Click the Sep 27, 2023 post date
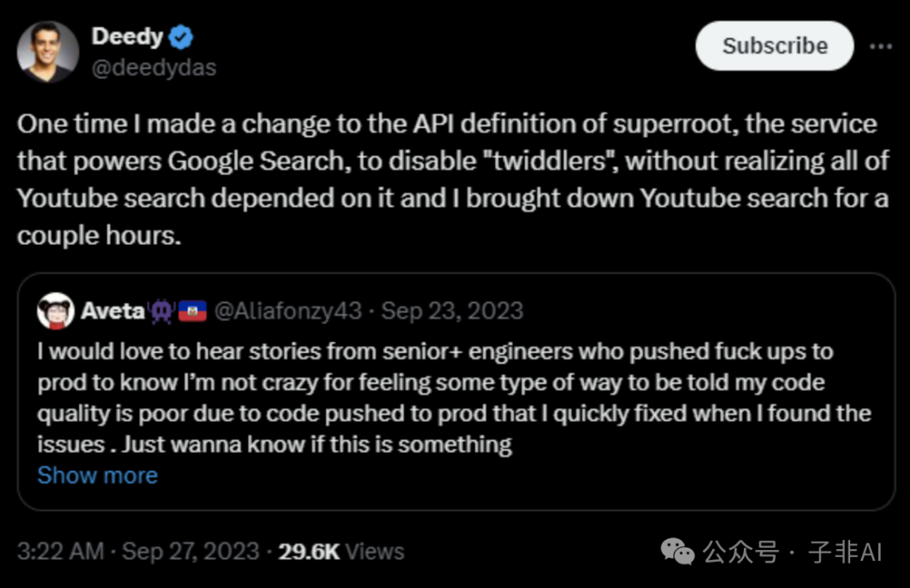 point(190,552)
